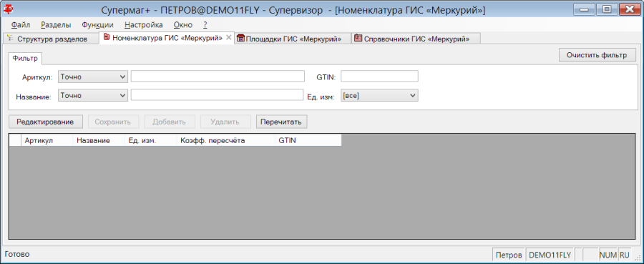Focus the GTIN filter input field
The height and width of the screenshot is (264, 644).
[x=379, y=77]
